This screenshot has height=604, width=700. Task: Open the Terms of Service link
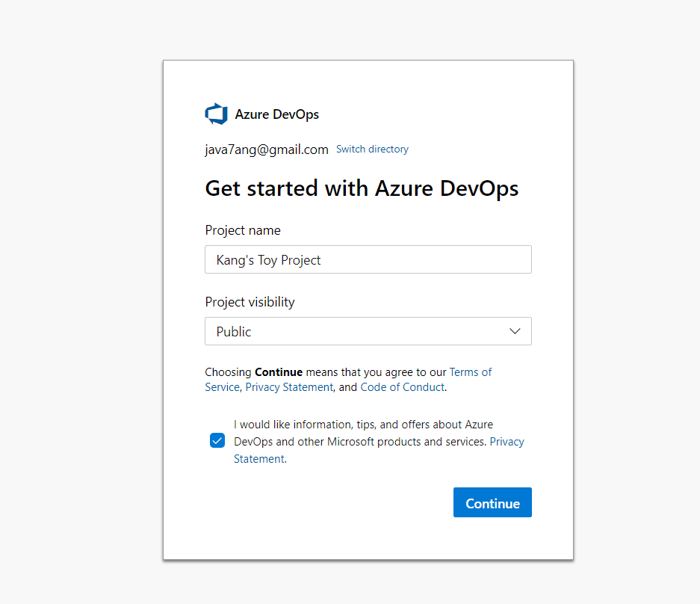pos(470,372)
